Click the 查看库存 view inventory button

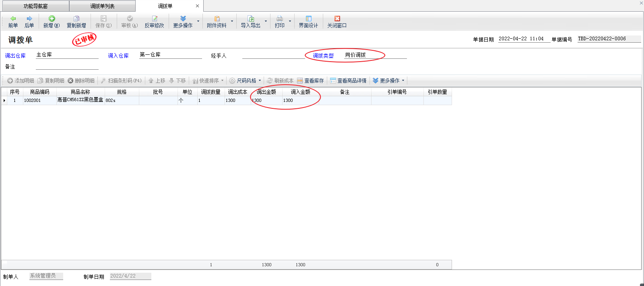pos(310,81)
